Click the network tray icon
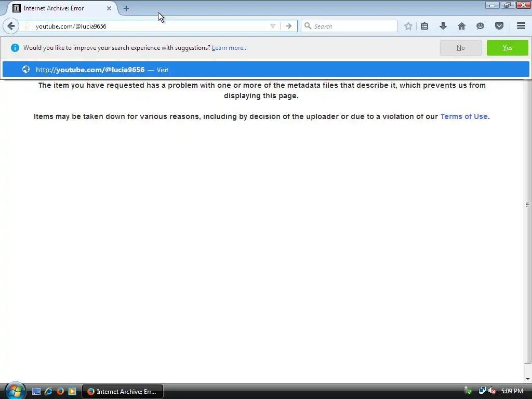Image resolution: width=532 pixels, height=399 pixels. 482,391
